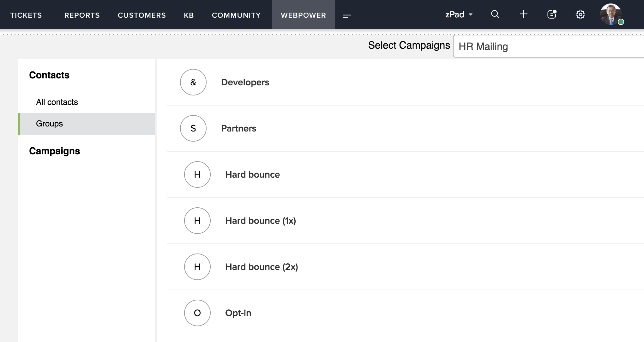Expand the zPad department dropdown
644x342 pixels.
(459, 15)
